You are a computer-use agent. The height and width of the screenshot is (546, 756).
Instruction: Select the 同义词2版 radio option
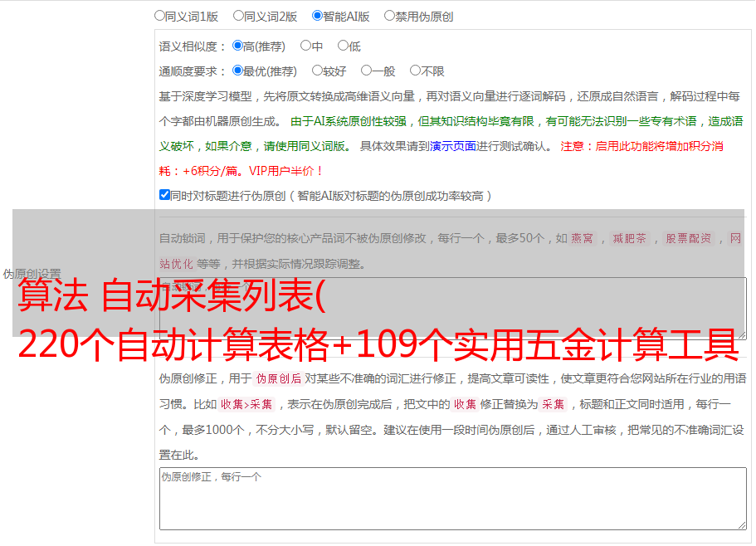(238, 16)
